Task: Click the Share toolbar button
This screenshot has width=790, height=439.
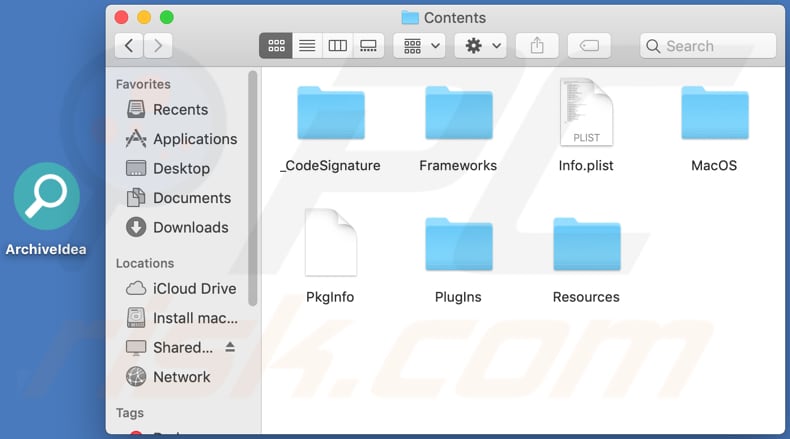Action: 537,46
